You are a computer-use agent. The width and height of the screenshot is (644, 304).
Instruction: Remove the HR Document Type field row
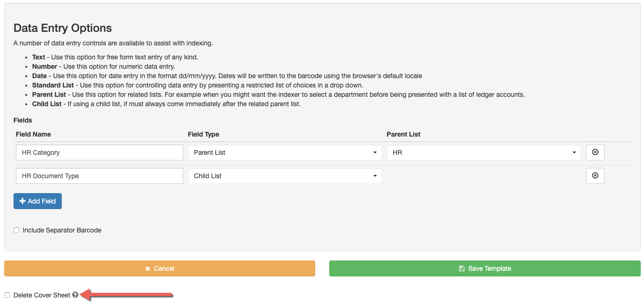tap(595, 176)
